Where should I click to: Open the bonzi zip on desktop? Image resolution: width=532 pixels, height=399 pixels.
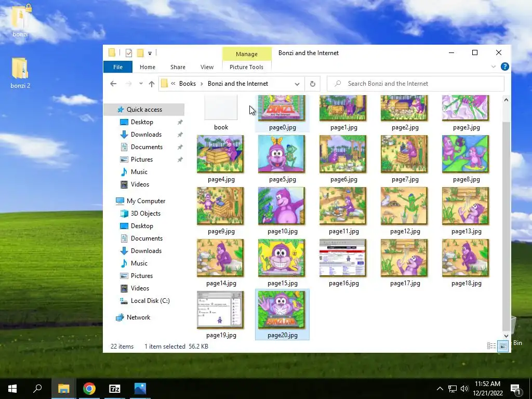[20, 21]
